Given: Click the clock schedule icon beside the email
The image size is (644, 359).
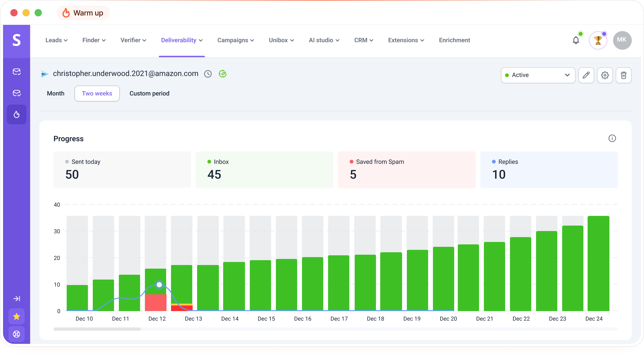Looking at the screenshot, I should (208, 74).
